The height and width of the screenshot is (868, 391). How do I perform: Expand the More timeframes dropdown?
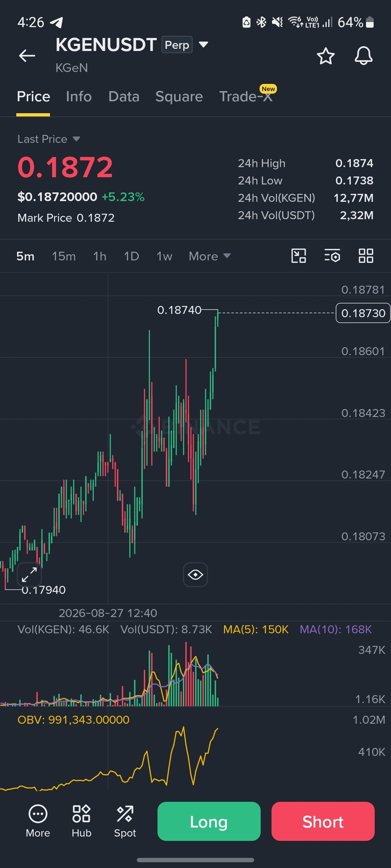click(x=210, y=256)
